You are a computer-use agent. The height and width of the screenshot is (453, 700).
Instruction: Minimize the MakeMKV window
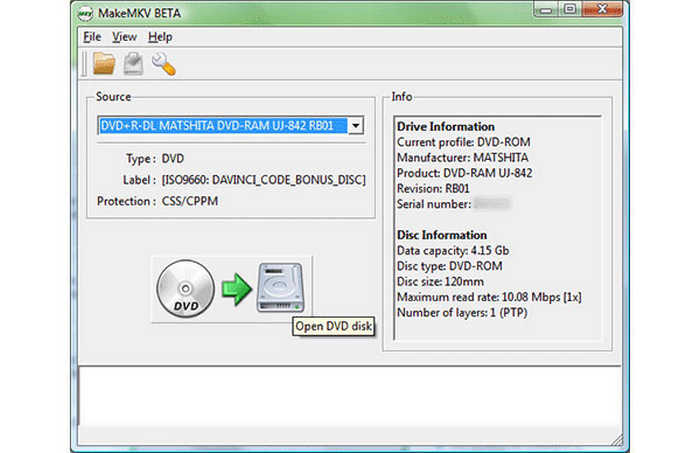546,9
